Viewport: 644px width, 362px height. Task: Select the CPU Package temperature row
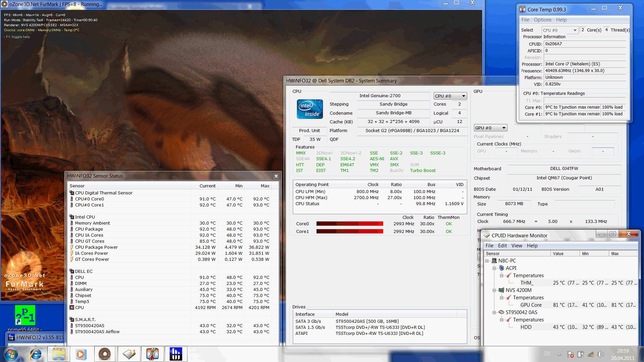(169, 229)
